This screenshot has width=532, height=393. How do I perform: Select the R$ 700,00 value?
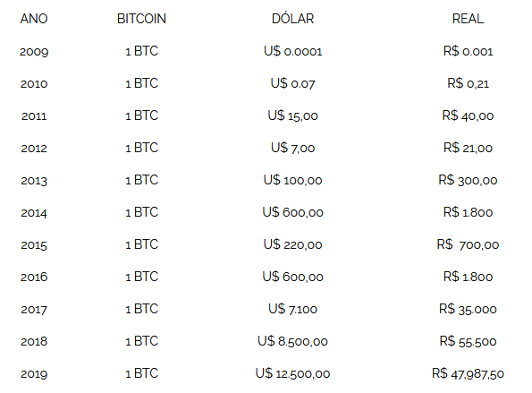(x=468, y=244)
